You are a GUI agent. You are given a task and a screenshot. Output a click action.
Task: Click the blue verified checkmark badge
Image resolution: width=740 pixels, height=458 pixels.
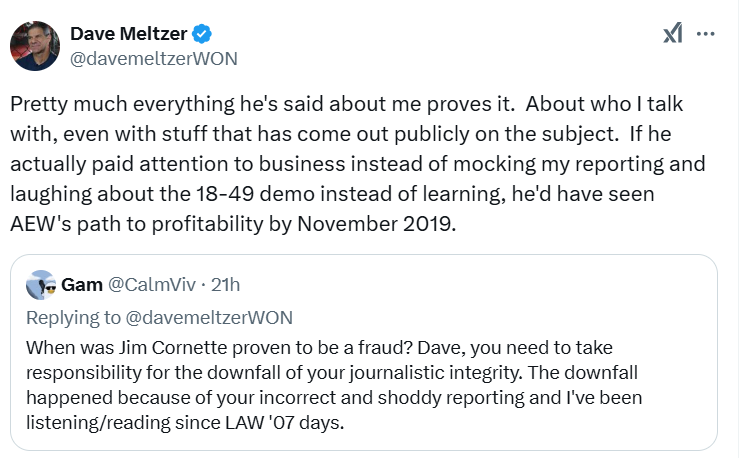coord(201,34)
